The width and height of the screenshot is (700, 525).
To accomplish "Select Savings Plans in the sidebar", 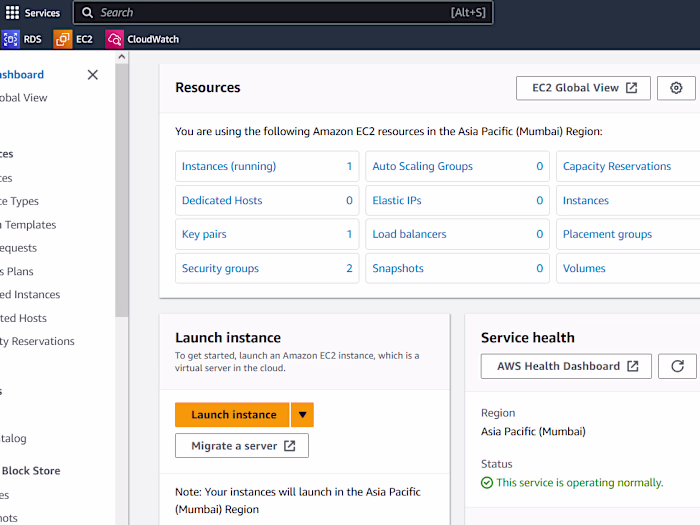I will [17, 271].
